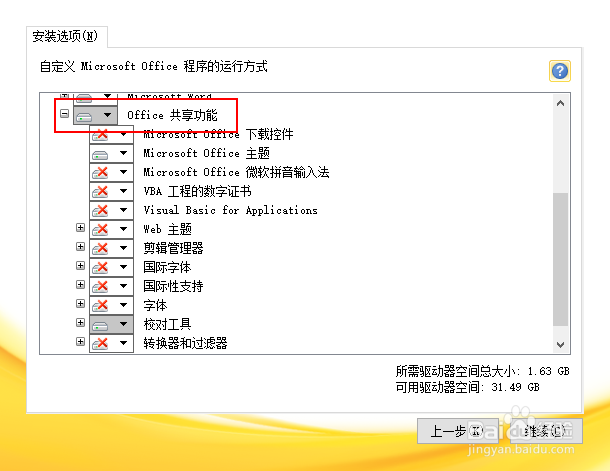
Task: Expand the Web 主题 tree node
Action: pyautogui.click(x=81, y=228)
